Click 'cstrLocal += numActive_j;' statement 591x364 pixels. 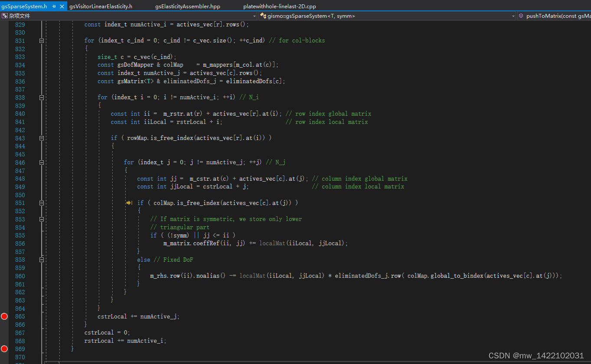[x=138, y=316]
